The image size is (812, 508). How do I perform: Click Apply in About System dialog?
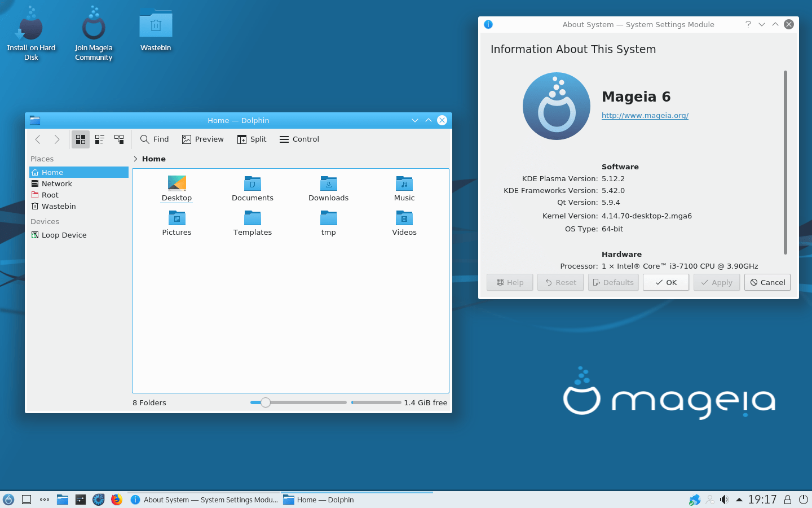(717, 282)
